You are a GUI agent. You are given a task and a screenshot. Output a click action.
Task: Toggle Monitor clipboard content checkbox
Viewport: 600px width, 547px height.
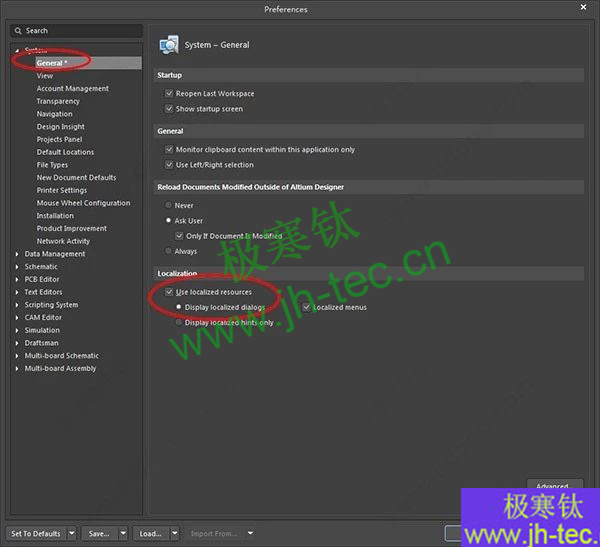tap(169, 149)
